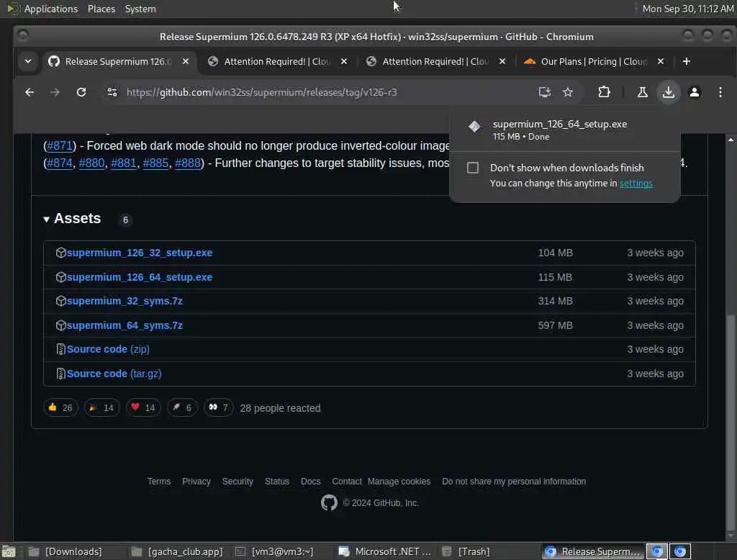Open Chrome Labs flask icon
Image resolution: width=737 pixels, height=560 pixels.
click(642, 92)
